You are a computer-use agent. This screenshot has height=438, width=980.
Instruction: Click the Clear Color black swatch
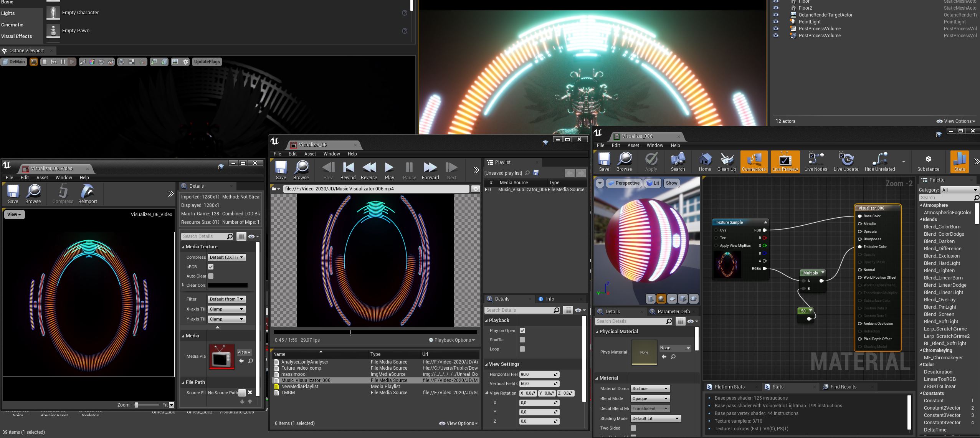(227, 285)
